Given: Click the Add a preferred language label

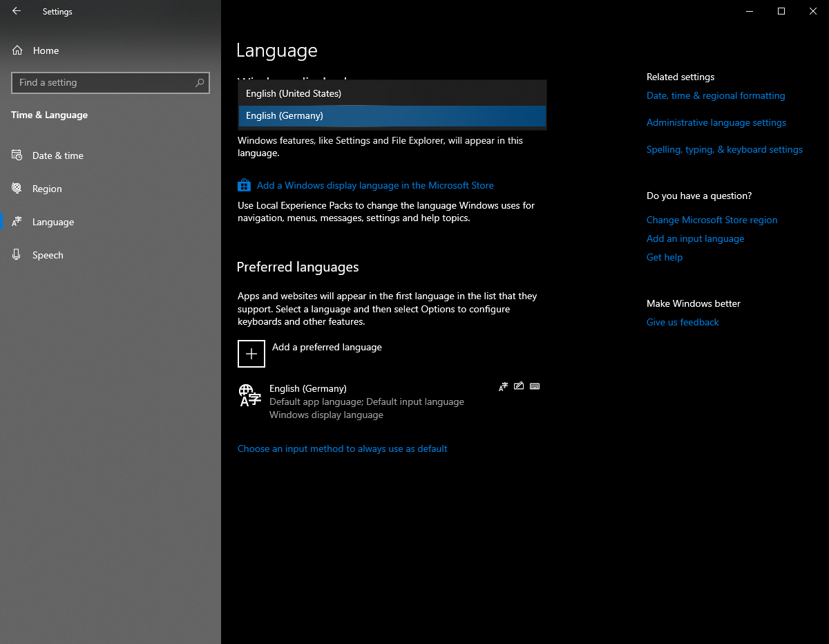Looking at the screenshot, I should pyautogui.click(x=327, y=347).
